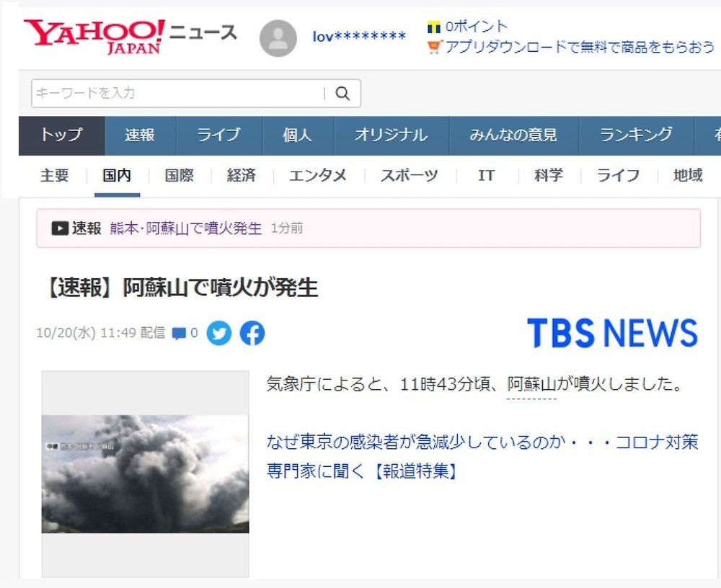This screenshot has width=721, height=588.
Task: Focus the キーワードを入力 search field
Action: click(177, 94)
